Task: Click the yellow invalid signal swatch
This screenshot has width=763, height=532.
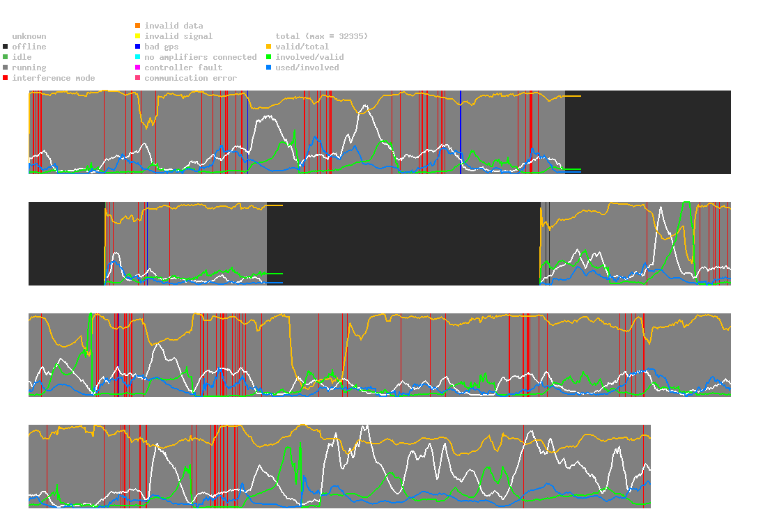Action: tap(138, 36)
